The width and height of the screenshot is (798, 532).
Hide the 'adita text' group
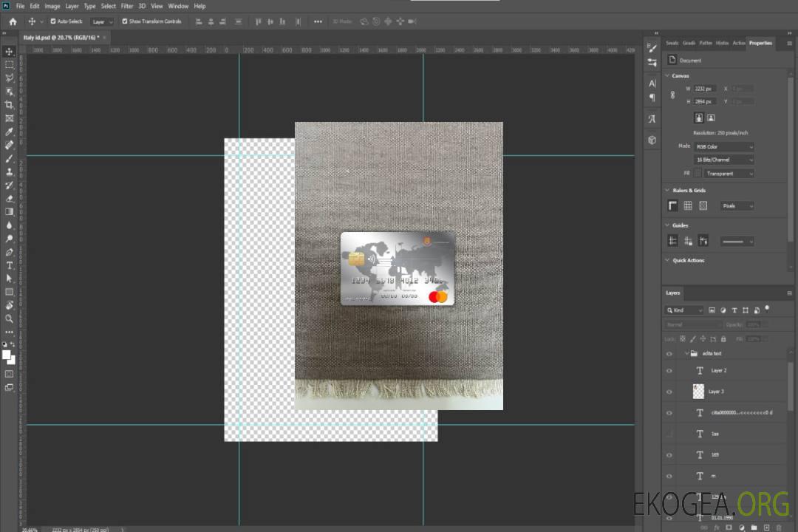tap(669, 353)
